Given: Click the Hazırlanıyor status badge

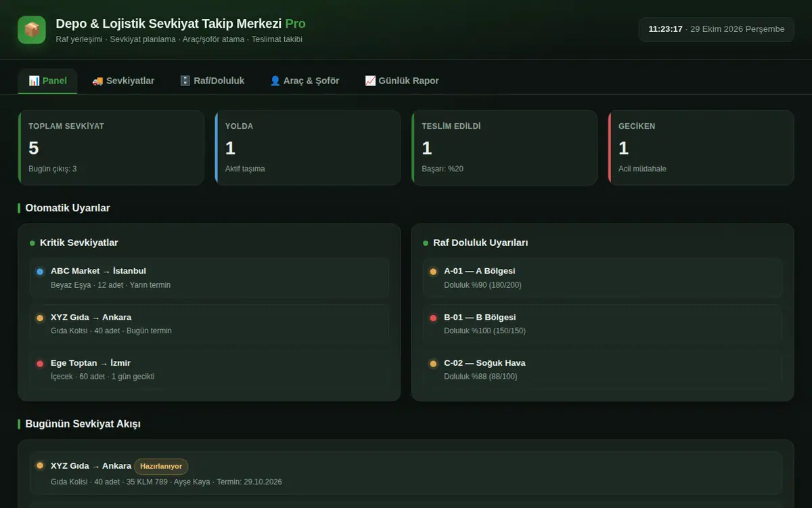Looking at the screenshot, I should pos(161,466).
